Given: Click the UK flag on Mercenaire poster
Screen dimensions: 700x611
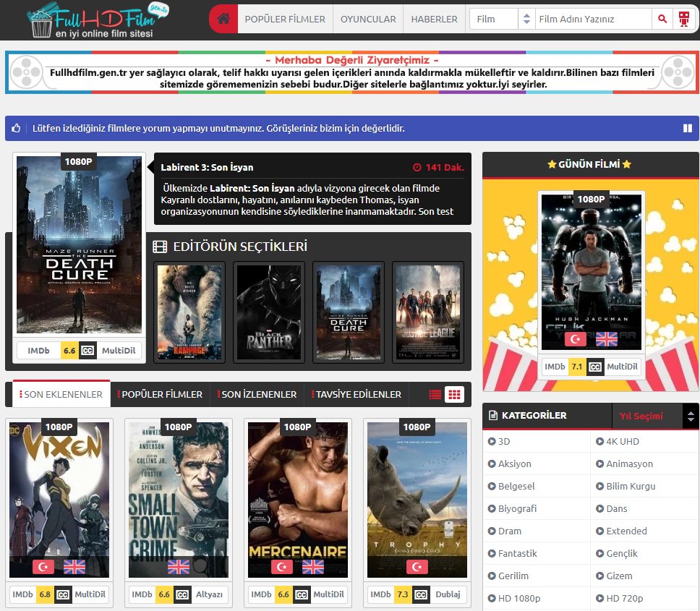Looking at the screenshot, I should click(x=313, y=567).
